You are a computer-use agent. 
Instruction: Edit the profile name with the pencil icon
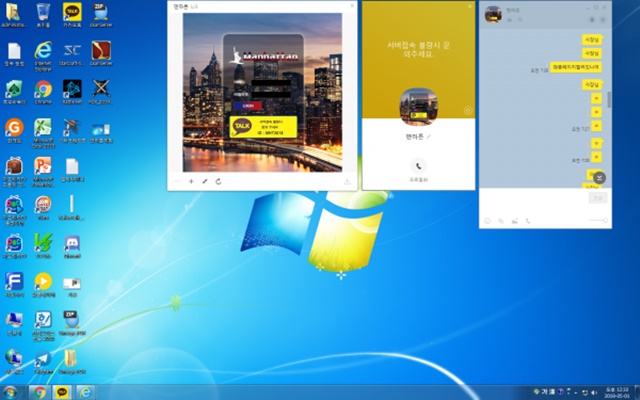(429, 137)
